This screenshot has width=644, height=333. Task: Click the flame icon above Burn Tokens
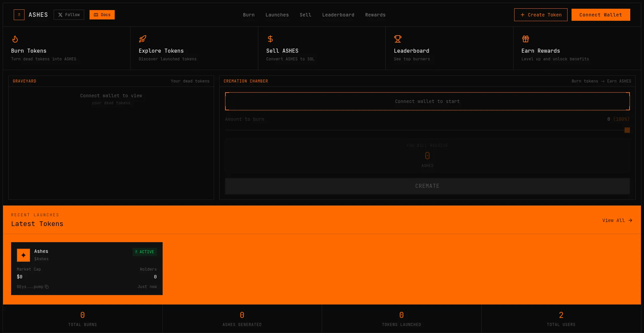15,39
